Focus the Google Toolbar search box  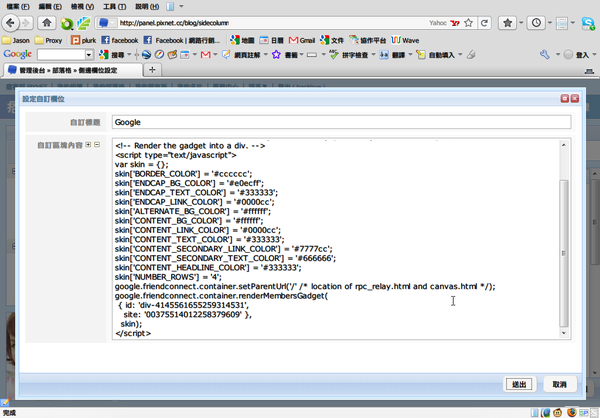61,55
